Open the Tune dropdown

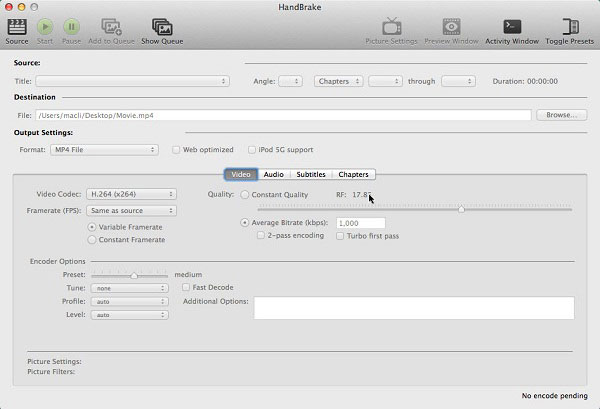click(x=129, y=288)
